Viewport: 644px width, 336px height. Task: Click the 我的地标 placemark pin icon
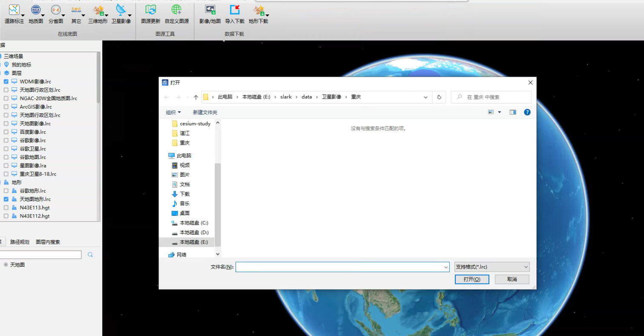pyautogui.click(x=6, y=65)
